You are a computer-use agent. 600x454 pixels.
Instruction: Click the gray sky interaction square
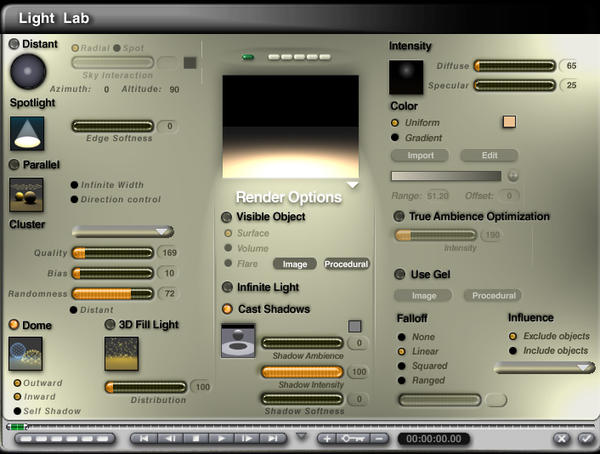pyautogui.click(x=190, y=63)
